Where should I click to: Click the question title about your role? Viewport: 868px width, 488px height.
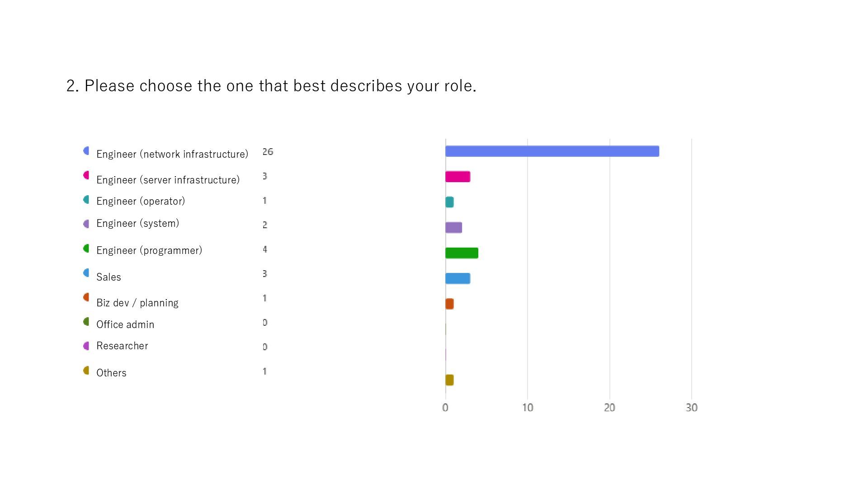click(271, 86)
